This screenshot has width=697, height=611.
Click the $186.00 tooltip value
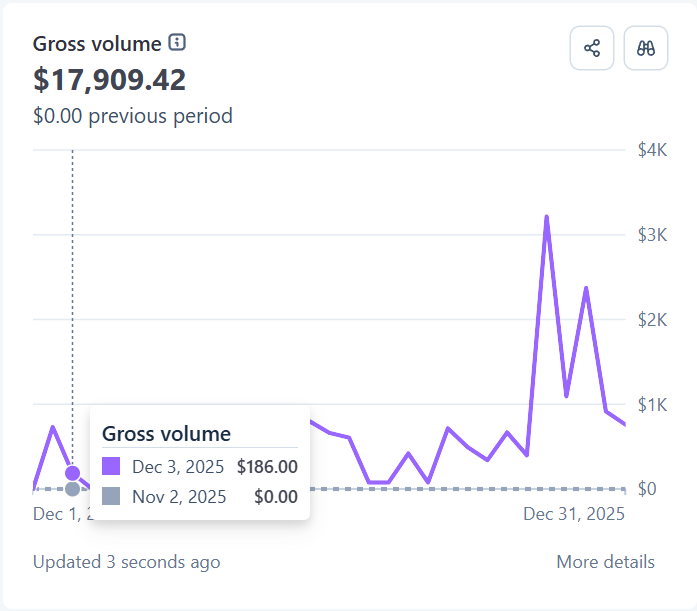point(267,467)
